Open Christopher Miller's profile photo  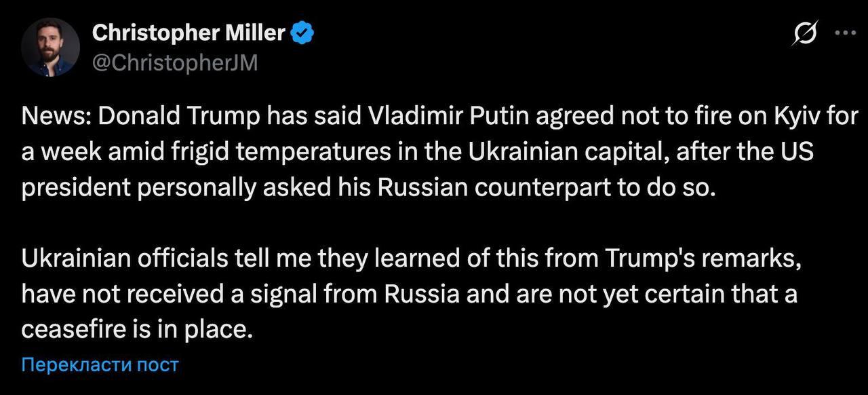click(x=50, y=47)
